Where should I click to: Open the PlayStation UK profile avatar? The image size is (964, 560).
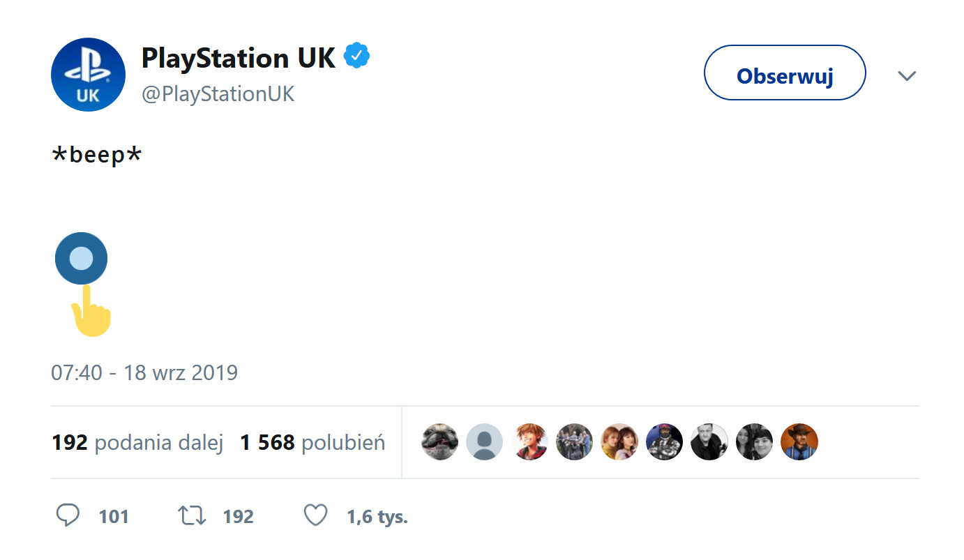click(88, 74)
